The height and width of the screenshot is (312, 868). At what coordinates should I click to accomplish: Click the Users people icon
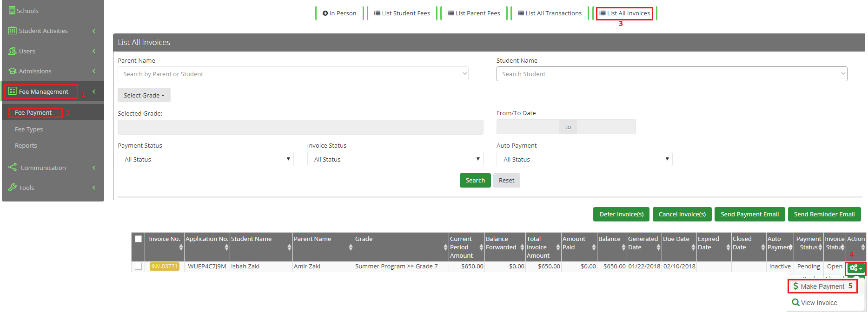[x=13, y=51]
